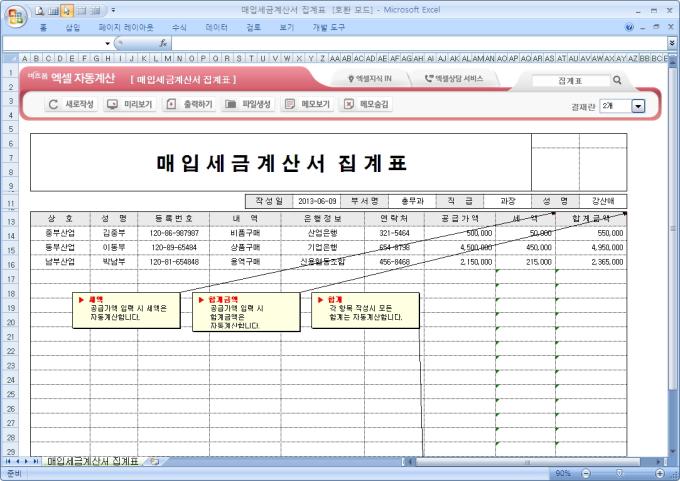Go to the first sheet with navigation arrow

(x=8, y=461)
